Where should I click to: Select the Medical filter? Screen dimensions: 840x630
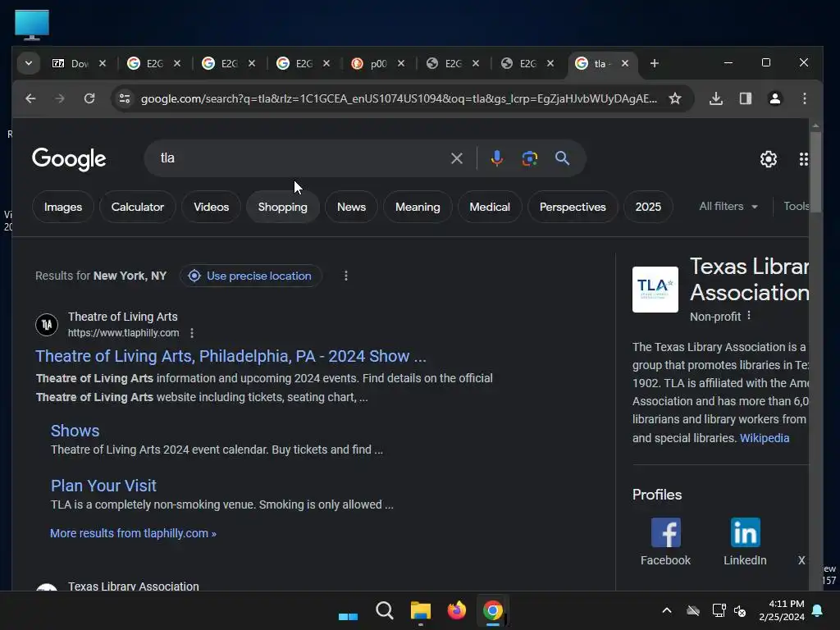pyautogui.click(x=490, y=207)
